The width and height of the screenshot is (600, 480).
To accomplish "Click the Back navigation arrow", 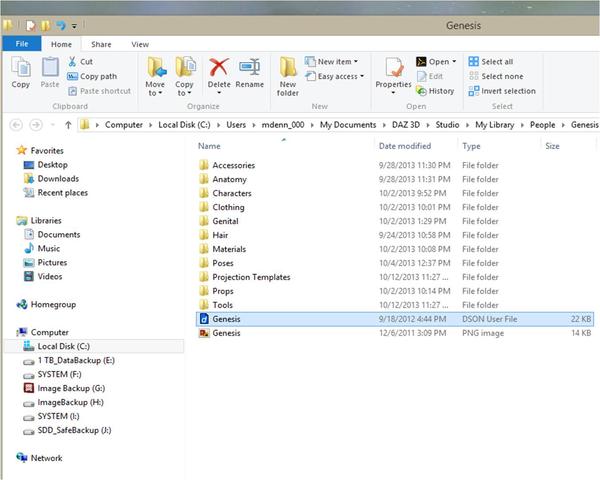I will pos(16,125).
